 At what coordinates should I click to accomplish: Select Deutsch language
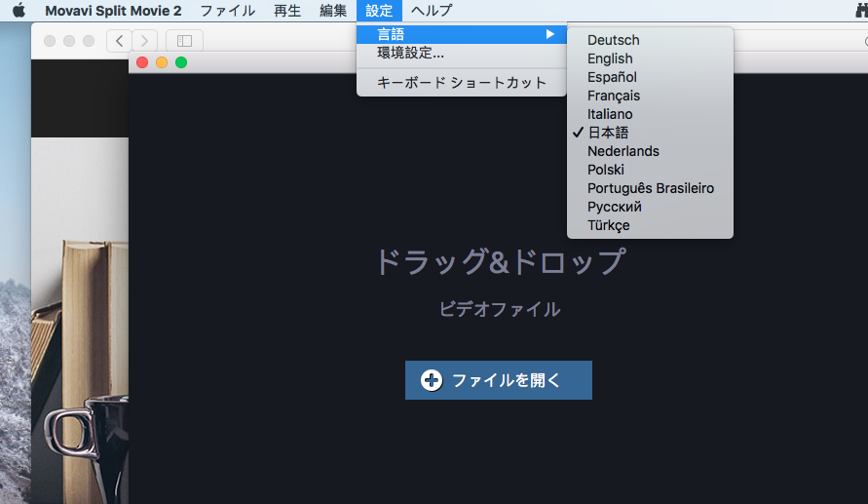[650, 40]
